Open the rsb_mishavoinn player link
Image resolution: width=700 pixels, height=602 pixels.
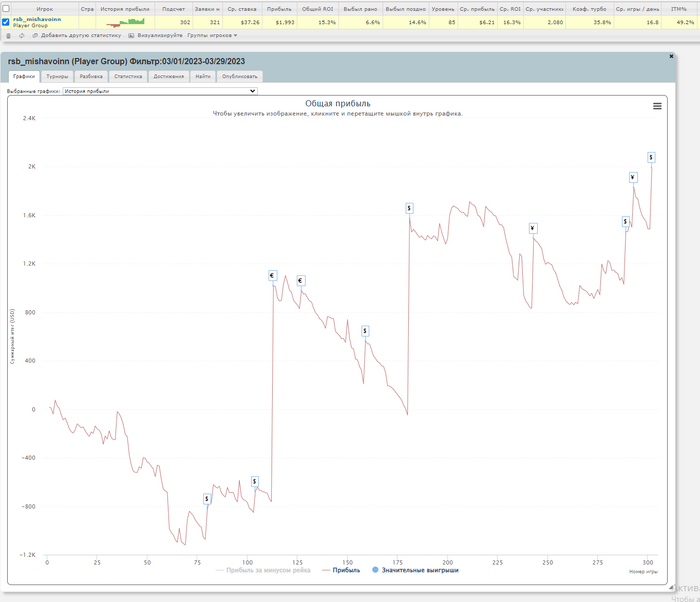coord(37,20)
